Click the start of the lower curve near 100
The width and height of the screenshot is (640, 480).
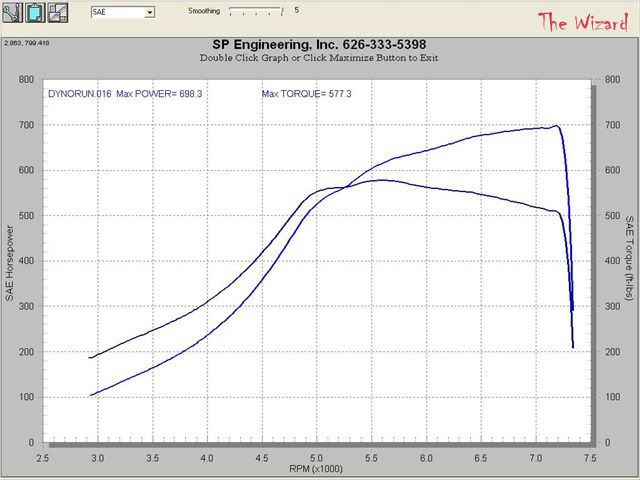click(x=92, y=395)
